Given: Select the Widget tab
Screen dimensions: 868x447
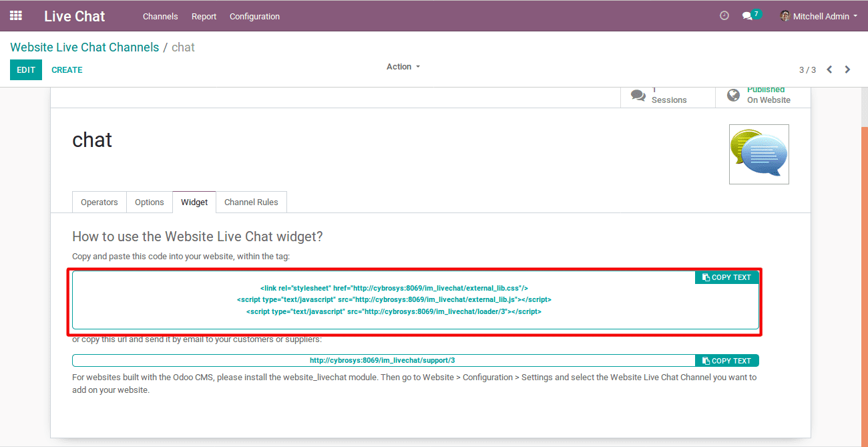Looking at the screenshot, I should click(194, 202).
